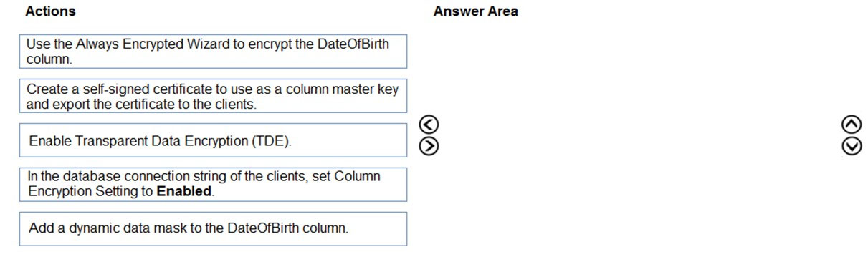
Task: Click the move-up arrow icon
Action: coord(852,125)
